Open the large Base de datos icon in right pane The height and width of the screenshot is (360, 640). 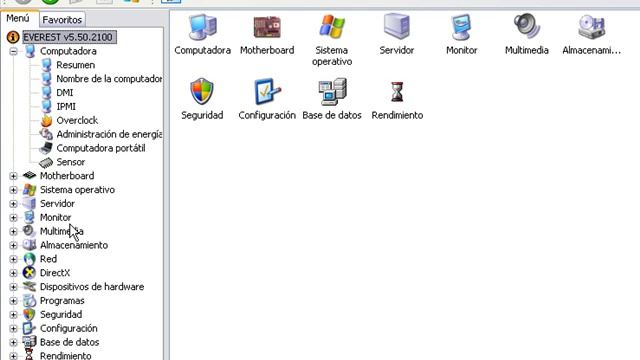coord(332,91)
